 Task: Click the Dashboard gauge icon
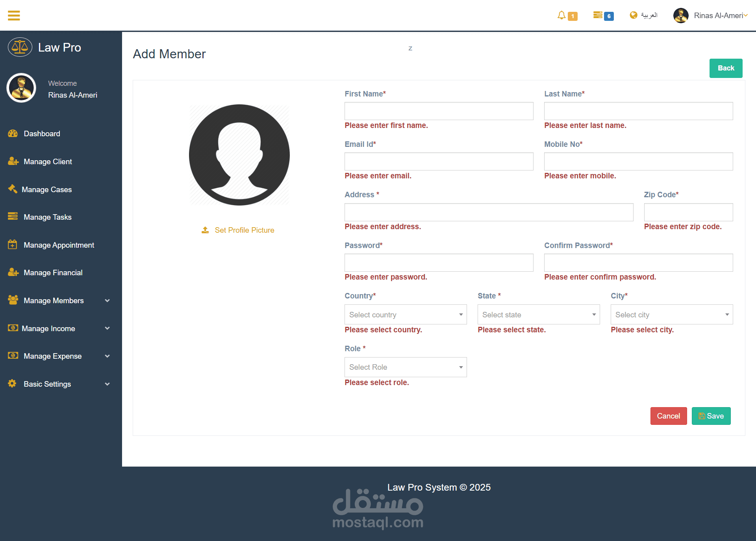click(x=13, y=133)
